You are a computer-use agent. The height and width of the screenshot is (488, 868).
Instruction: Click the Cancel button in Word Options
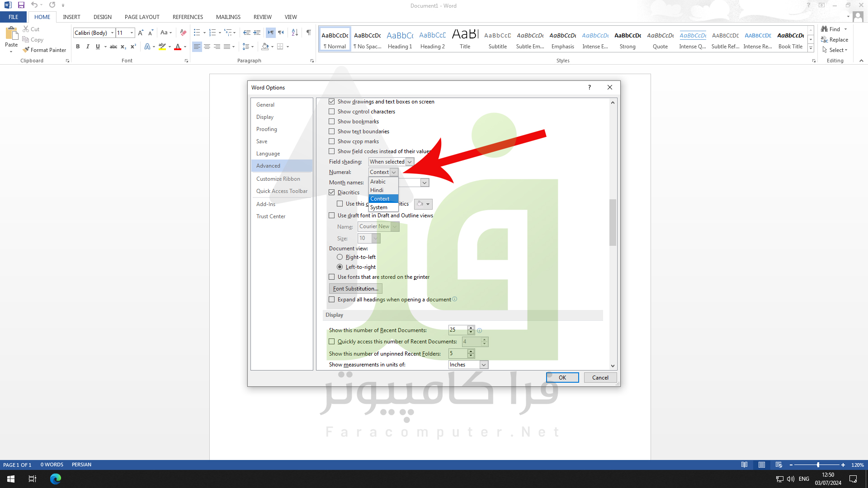click(600, 378)
